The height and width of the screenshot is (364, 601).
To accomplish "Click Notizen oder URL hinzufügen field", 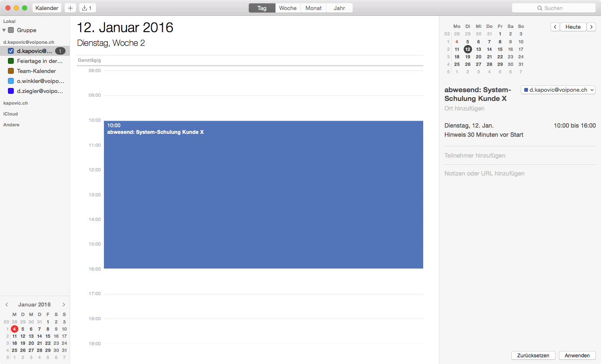I will click(485, 173).
